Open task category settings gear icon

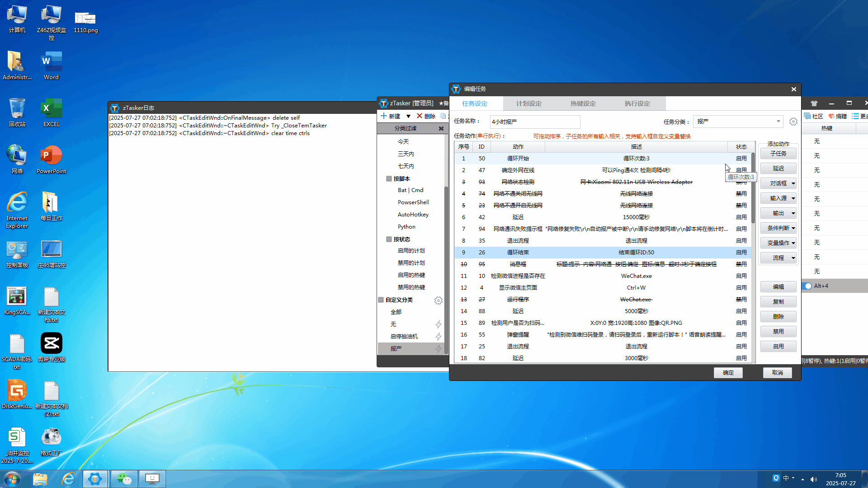point(793,122)
